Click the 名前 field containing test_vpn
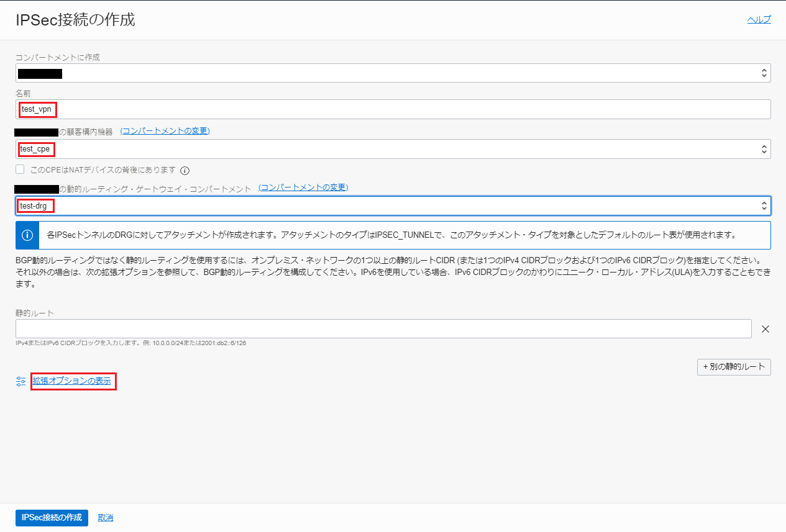Viewport: 786px width, 532px height. 393,109
